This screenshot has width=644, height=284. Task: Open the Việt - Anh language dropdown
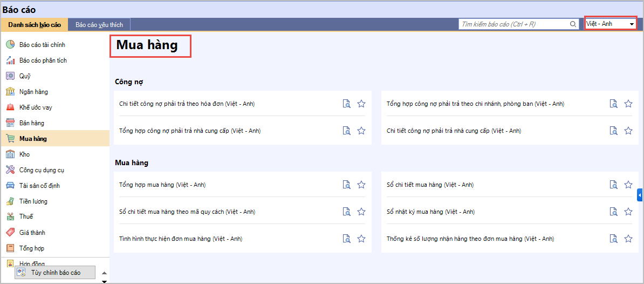coord(610,24)
